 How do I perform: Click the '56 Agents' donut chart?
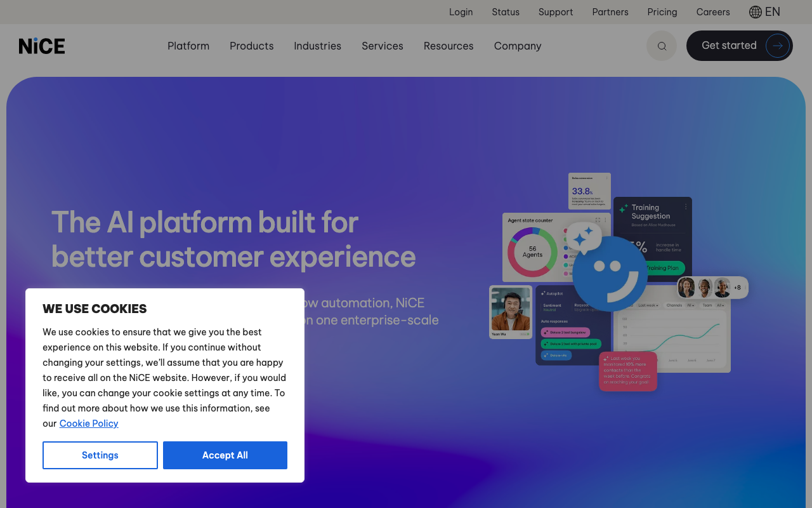coord(532,252)
